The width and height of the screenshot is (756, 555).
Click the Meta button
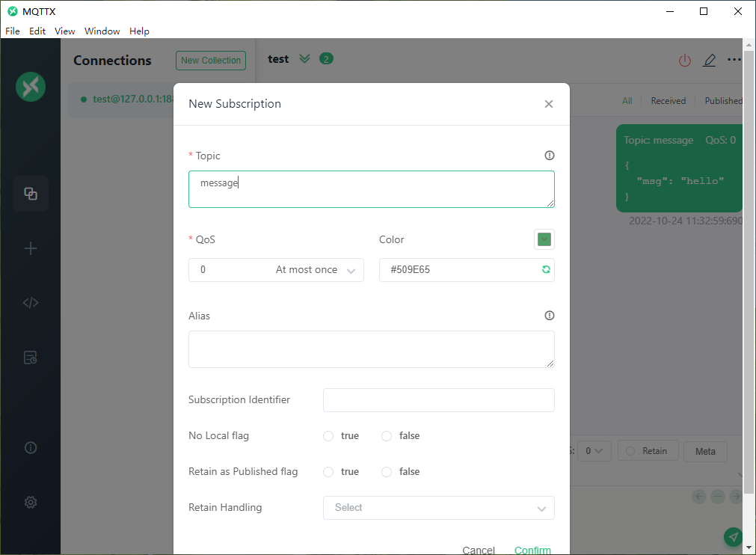705,451
